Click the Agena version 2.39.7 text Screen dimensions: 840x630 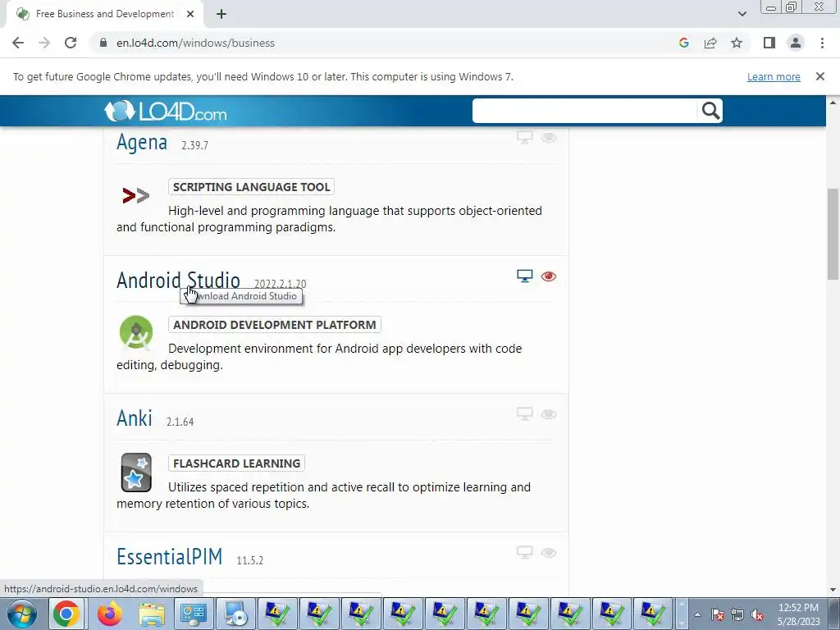pos(194,145)
